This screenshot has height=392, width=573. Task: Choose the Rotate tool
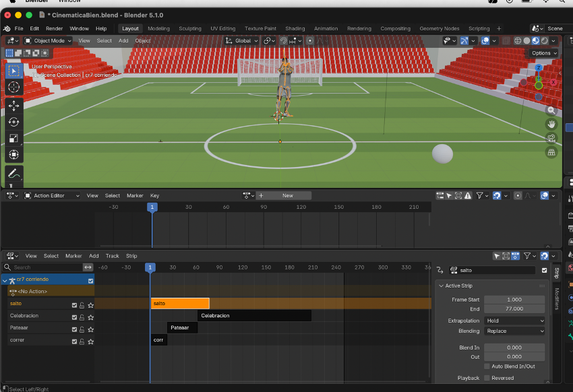coord(14,122)
